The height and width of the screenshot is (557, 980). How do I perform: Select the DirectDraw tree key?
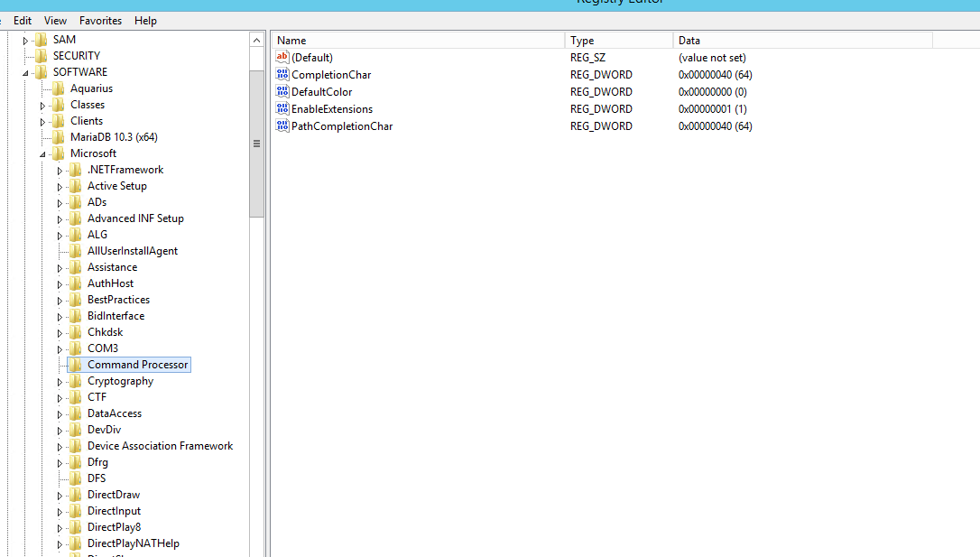coord(114,495)
